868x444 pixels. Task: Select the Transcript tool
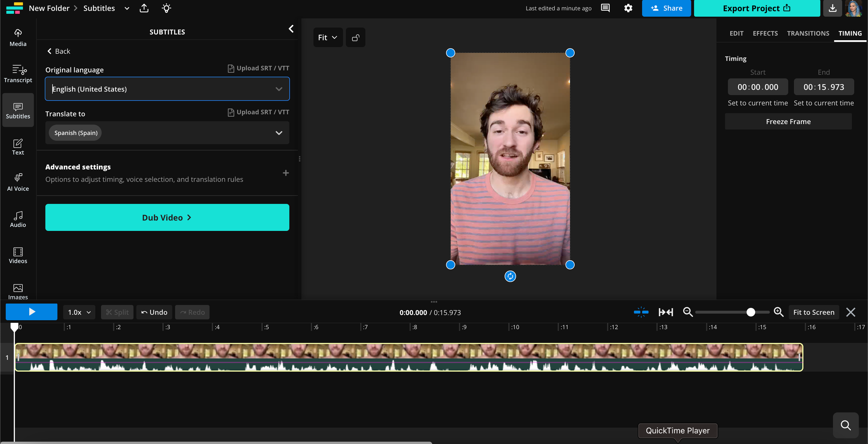[x=18, y=74]
